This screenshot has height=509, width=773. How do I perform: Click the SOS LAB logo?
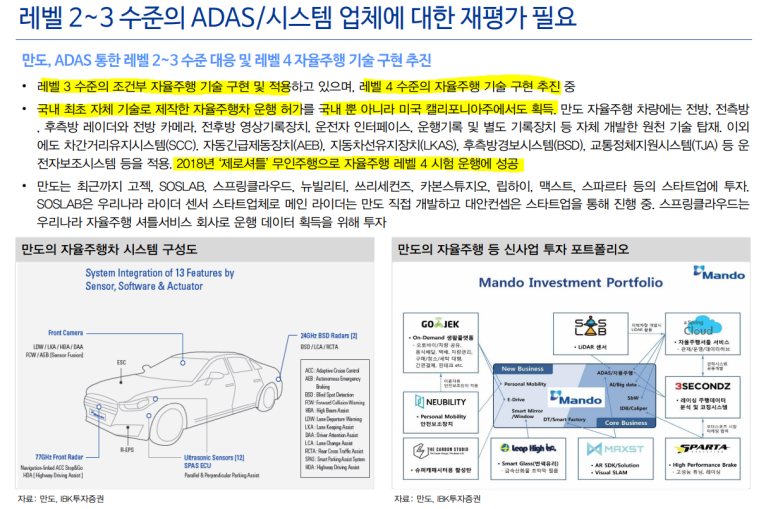pyautogui.click(x=590, y=327)
